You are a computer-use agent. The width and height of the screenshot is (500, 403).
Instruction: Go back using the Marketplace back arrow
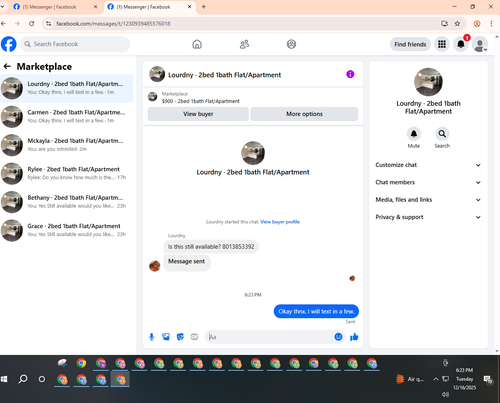pos(7,67)
